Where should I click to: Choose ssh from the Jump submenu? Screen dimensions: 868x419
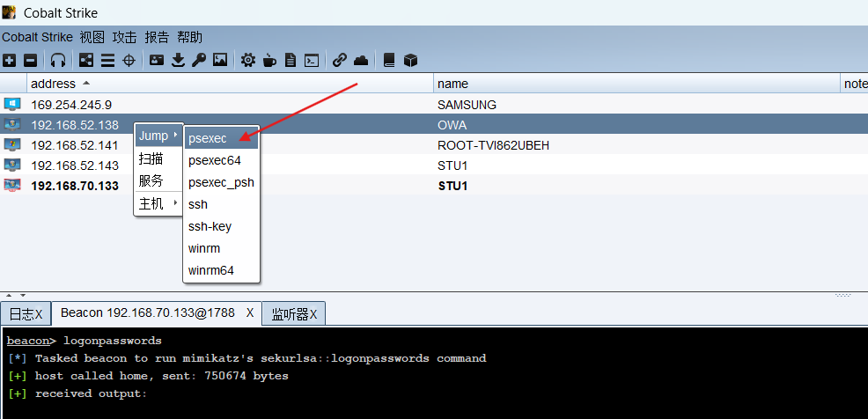coord(222,204)
